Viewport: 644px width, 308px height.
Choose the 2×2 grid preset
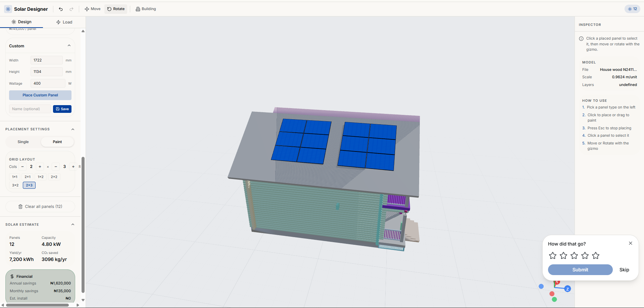click(54, 177)
